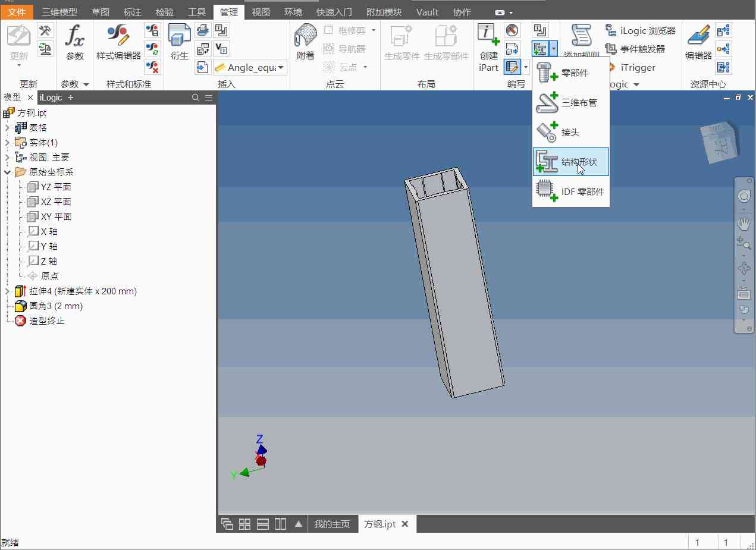
Task: Open the 我的主页 document tab
Action: pos(332,524)
